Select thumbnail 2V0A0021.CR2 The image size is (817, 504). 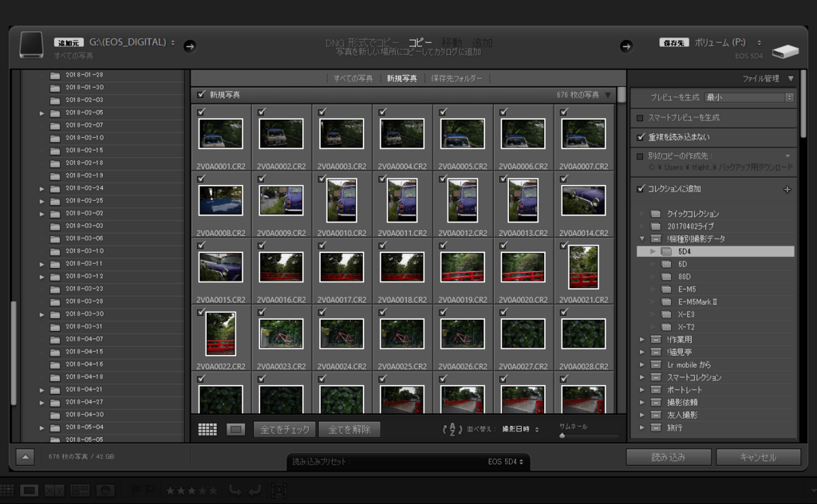click(583, 267)
